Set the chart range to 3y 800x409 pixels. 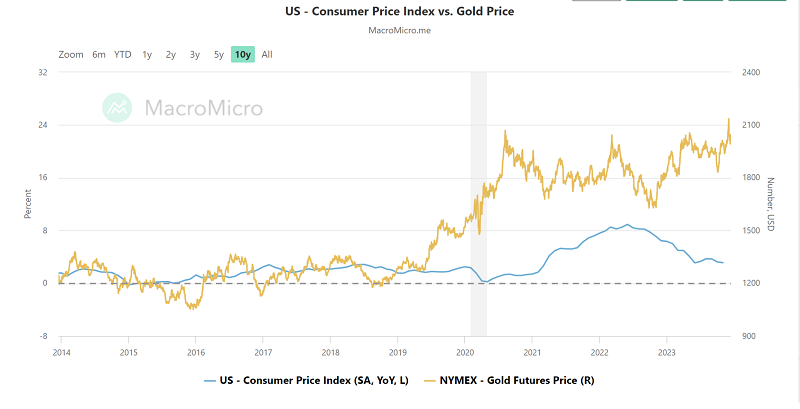pyautogui.click(x=195, y=54)
